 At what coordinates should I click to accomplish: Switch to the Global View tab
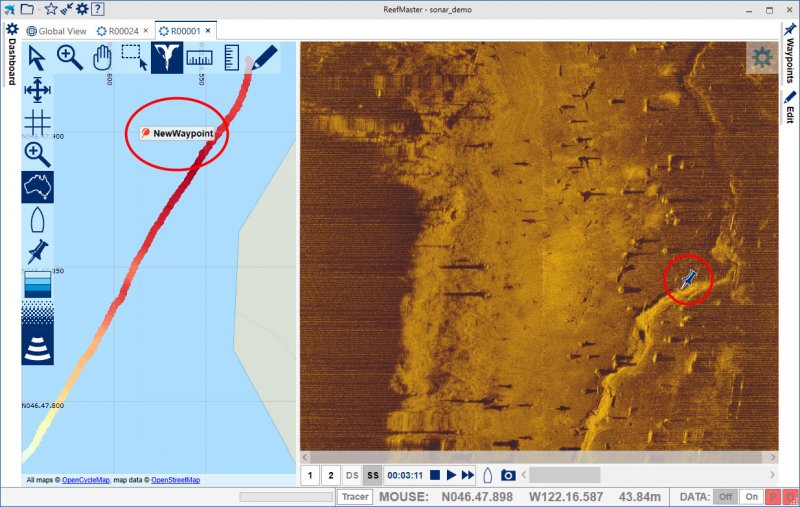pyautogui.click(x=61, y=31)
